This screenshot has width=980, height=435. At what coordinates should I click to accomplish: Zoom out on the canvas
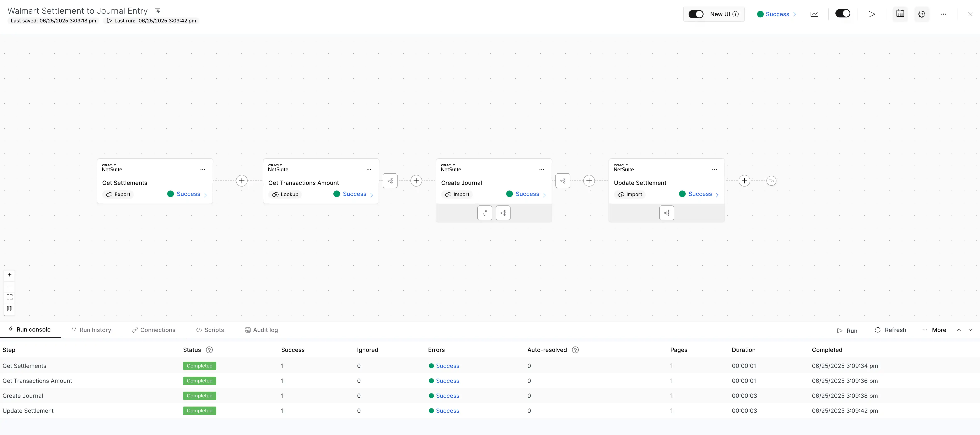[10, 286]
